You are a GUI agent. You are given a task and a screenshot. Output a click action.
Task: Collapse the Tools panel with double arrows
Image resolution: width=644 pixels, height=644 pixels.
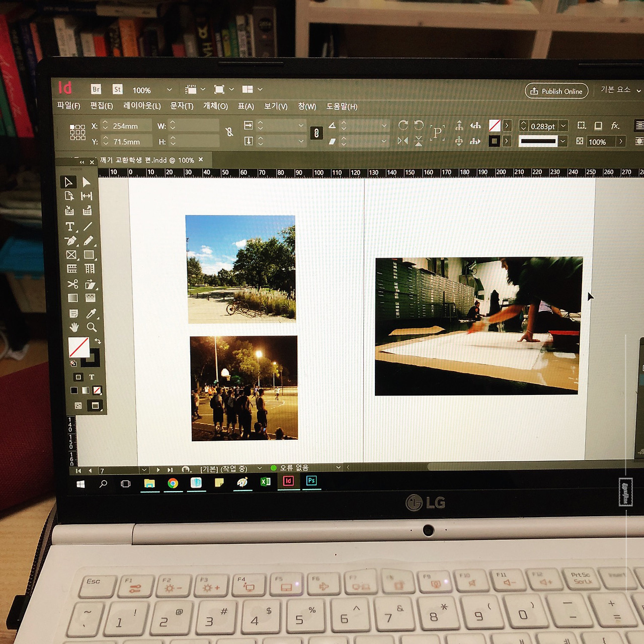pos(82,162)
